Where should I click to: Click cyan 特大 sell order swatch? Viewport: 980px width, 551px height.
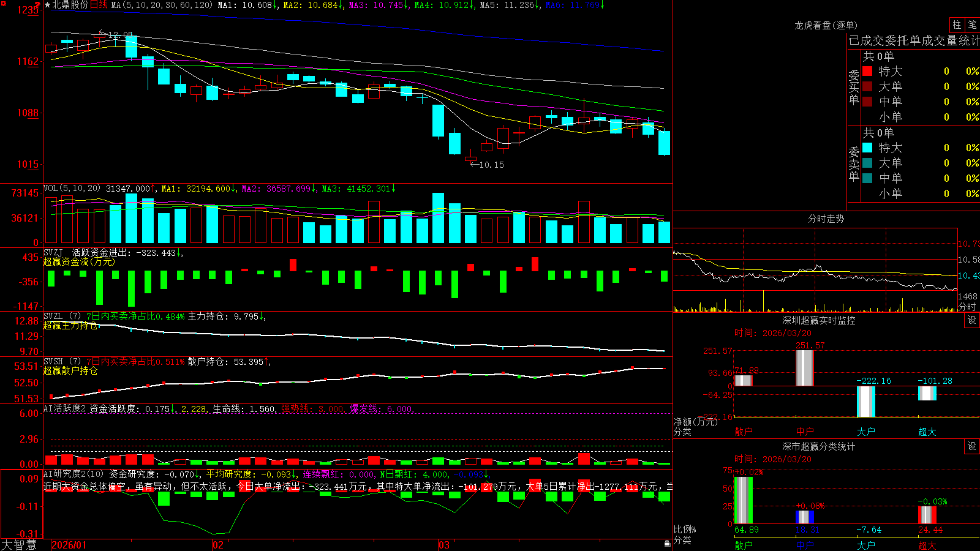[867, 148]
